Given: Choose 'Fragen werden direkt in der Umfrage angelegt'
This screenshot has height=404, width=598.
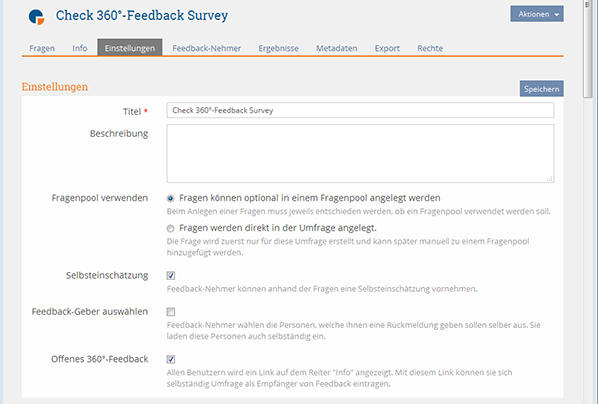Looking at the screenshot, I should click(x=170, y=228).
